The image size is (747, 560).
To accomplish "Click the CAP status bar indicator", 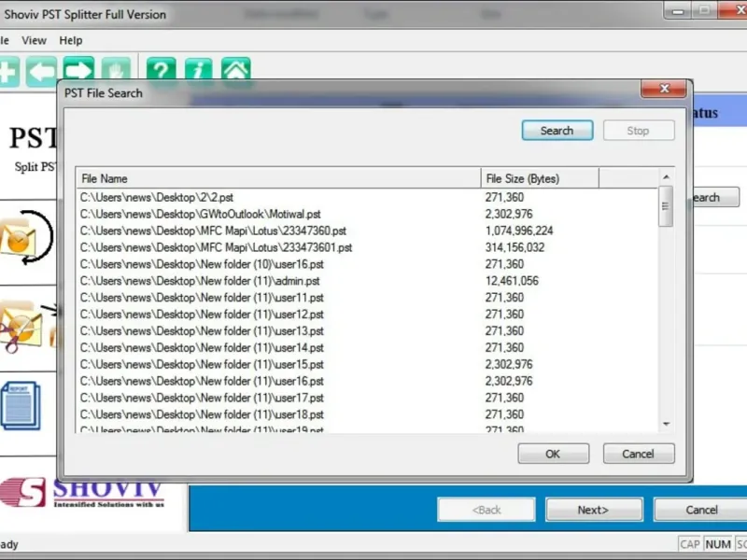I will tap(689, 544).
